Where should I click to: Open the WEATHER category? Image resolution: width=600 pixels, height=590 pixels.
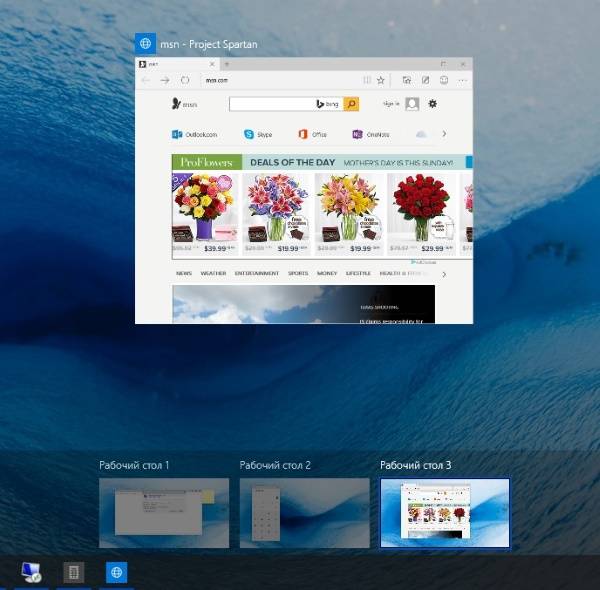point(213,273)
